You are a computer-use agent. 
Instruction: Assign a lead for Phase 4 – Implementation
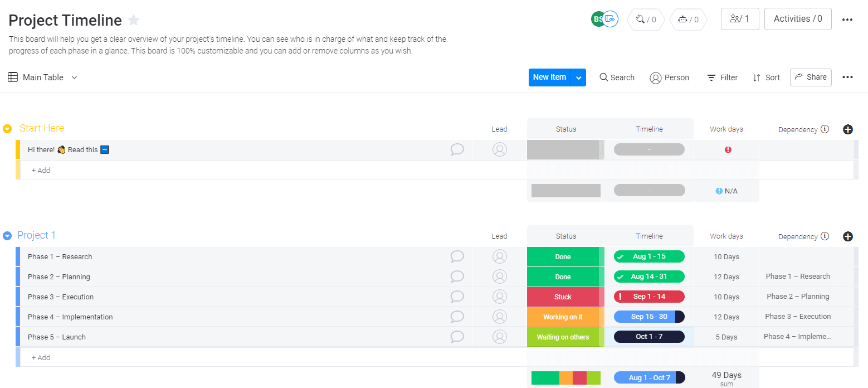[500, 317]
